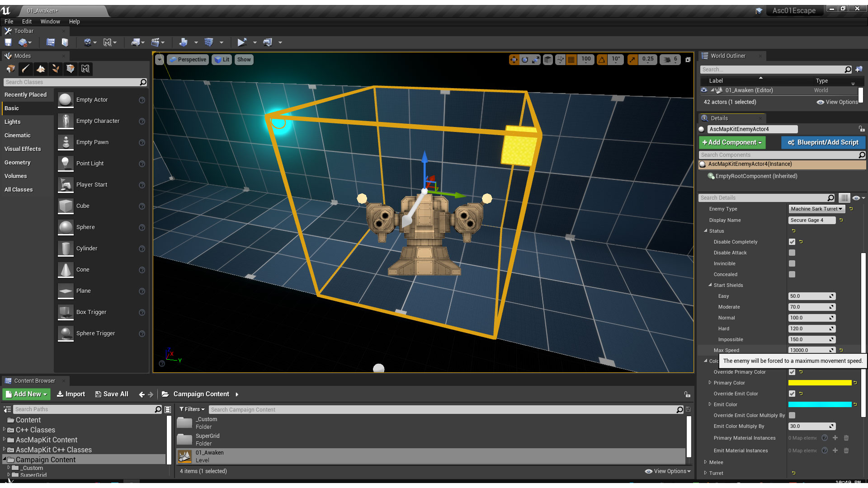Open the Perspective viewport dropdown

pos(188,59)
